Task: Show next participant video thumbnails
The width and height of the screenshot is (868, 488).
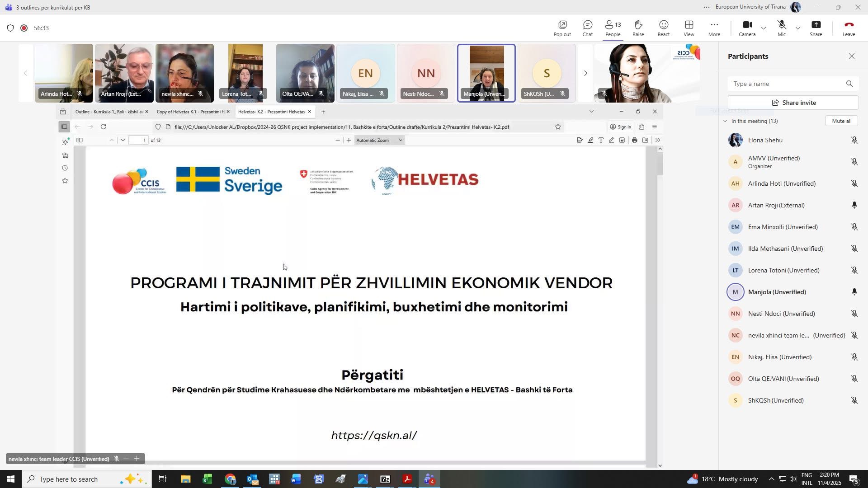Action: (x=585, y=73)
